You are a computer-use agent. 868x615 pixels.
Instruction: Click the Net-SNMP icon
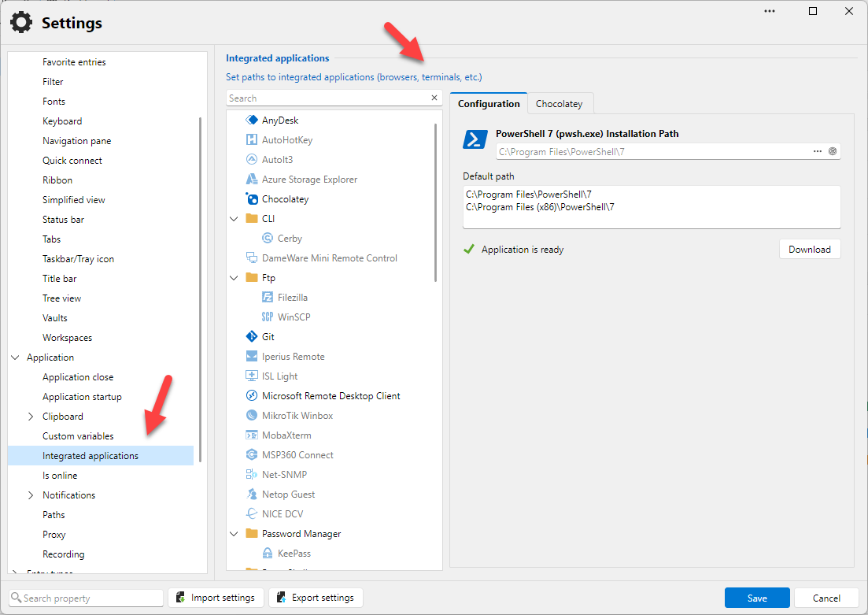pos(252,474)
